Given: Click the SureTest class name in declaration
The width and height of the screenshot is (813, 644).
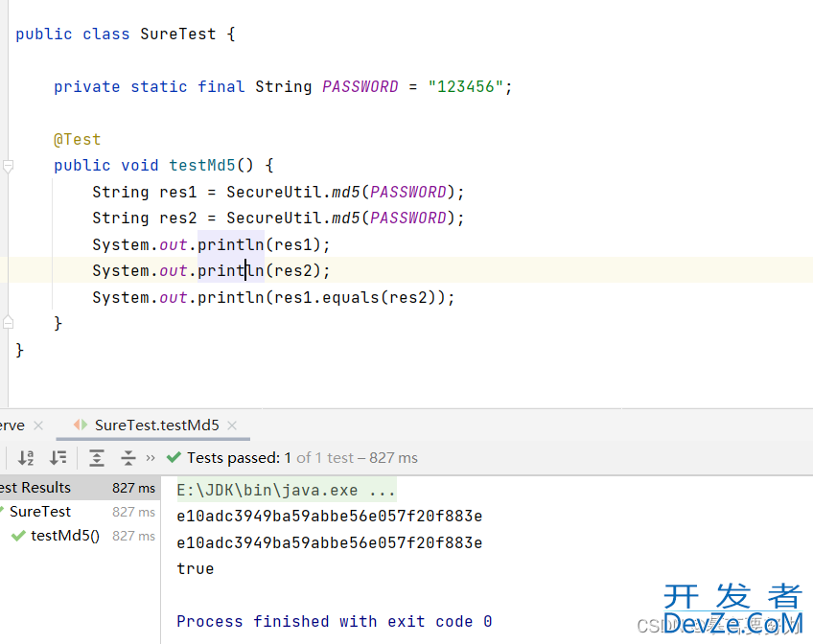Looking at the screenshot, I should tap(178, 34).
